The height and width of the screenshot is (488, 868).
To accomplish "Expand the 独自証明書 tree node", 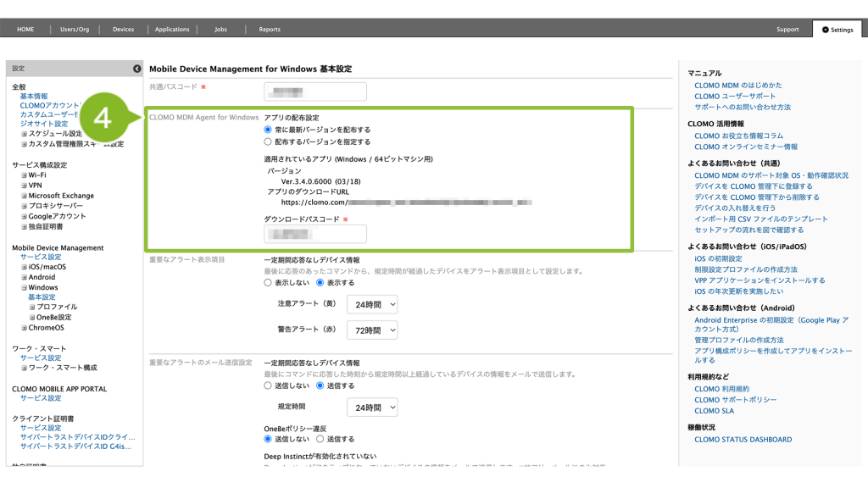I will 24,227.
